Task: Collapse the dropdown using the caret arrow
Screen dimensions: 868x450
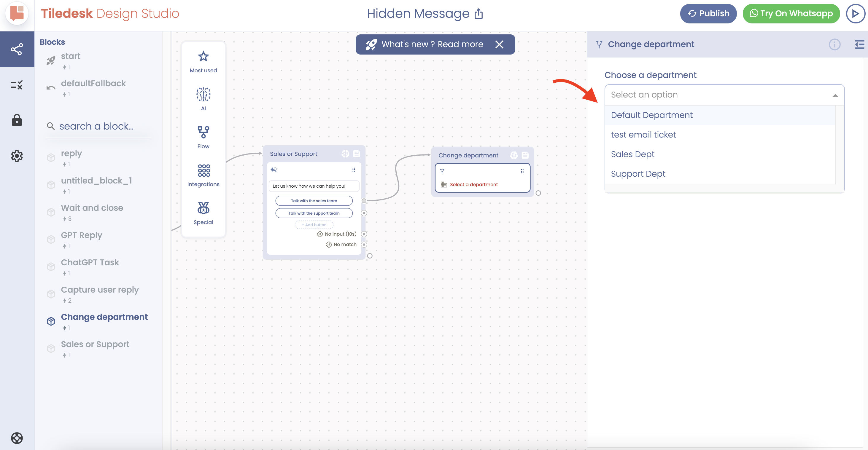Action: pyautogui.click(x=835, y=95)
